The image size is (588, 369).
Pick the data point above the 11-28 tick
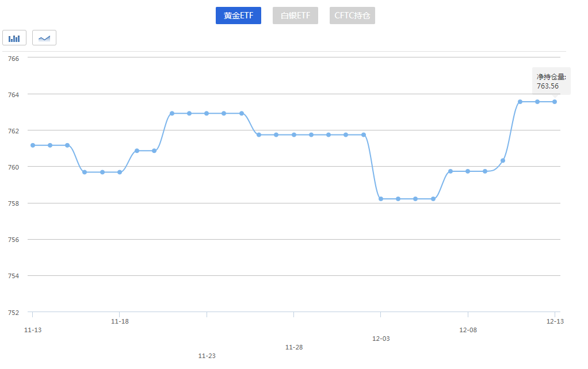tap(294, 134)
